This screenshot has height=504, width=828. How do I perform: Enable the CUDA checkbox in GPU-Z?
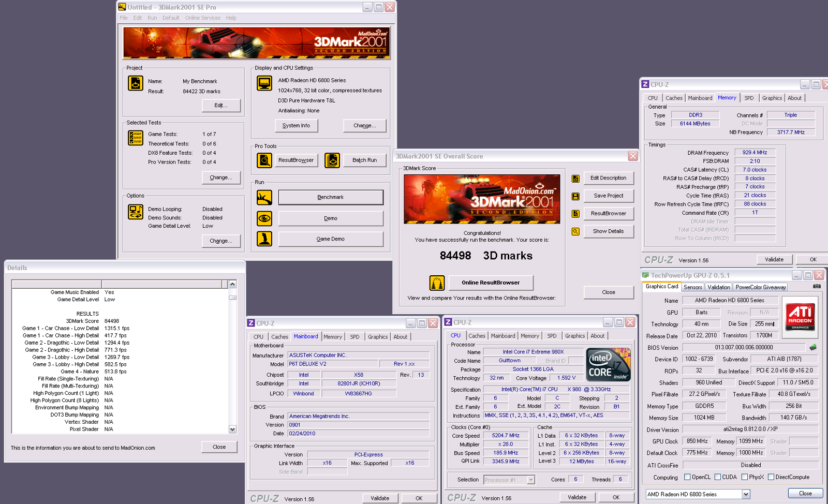tap(718, 477)
